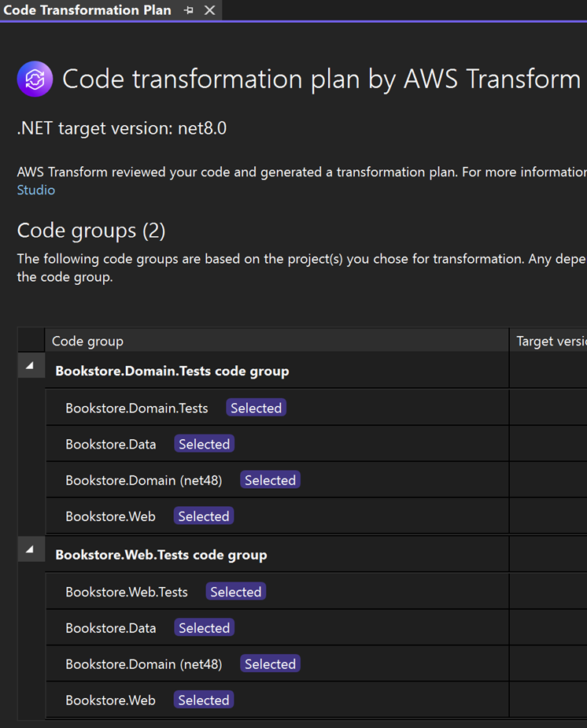The image size is (587, 728).
Task: Toggle Selected on Bookstore.Web.Tests row
Action: click(x=235, y=591)
